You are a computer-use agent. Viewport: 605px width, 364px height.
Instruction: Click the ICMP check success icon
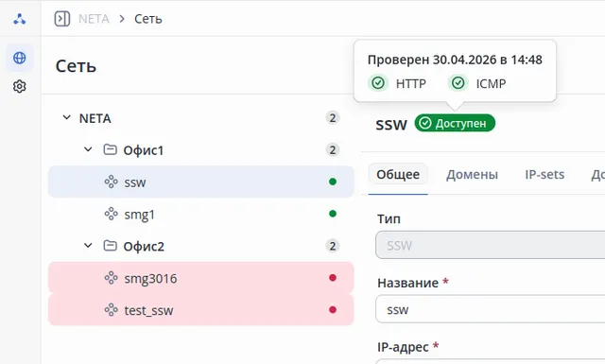tap(458, 83)
